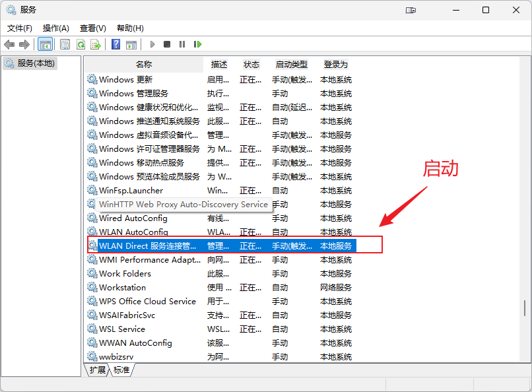Select the WLAN Direct 服务连接管 row
532x392 pixels.
click(221, 246)
